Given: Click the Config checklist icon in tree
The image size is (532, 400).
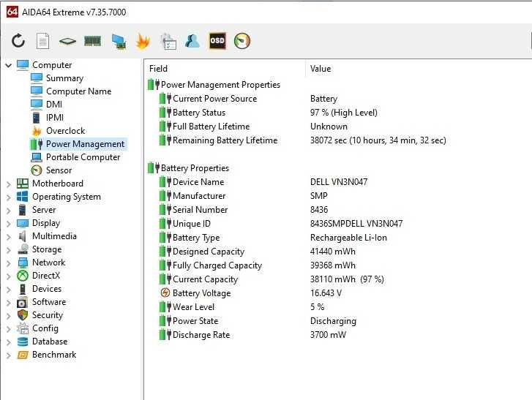Looking at the screenshot, I should click(x=23, y=328).
